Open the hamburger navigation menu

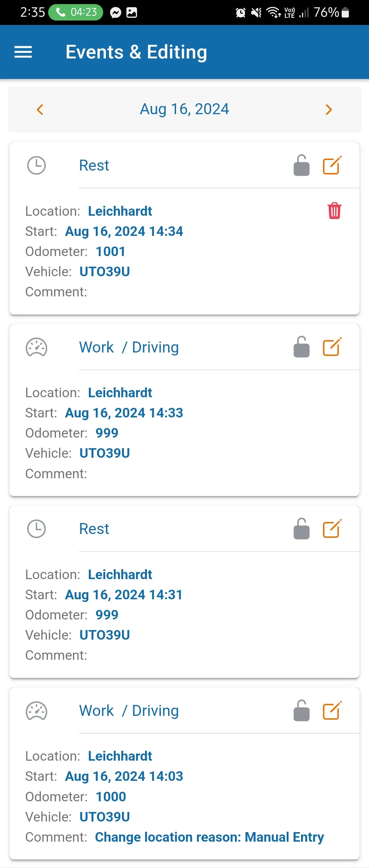tap(23, 52)
